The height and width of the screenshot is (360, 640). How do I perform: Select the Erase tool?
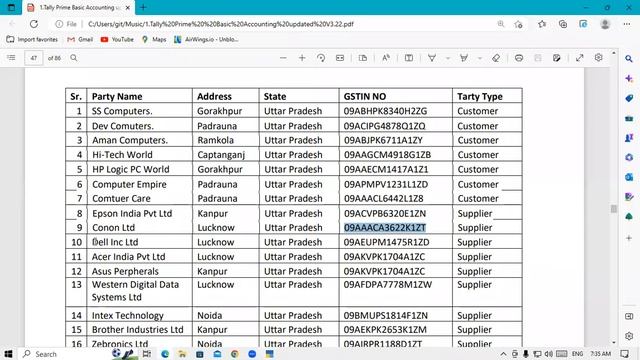[x=496, y=58]
